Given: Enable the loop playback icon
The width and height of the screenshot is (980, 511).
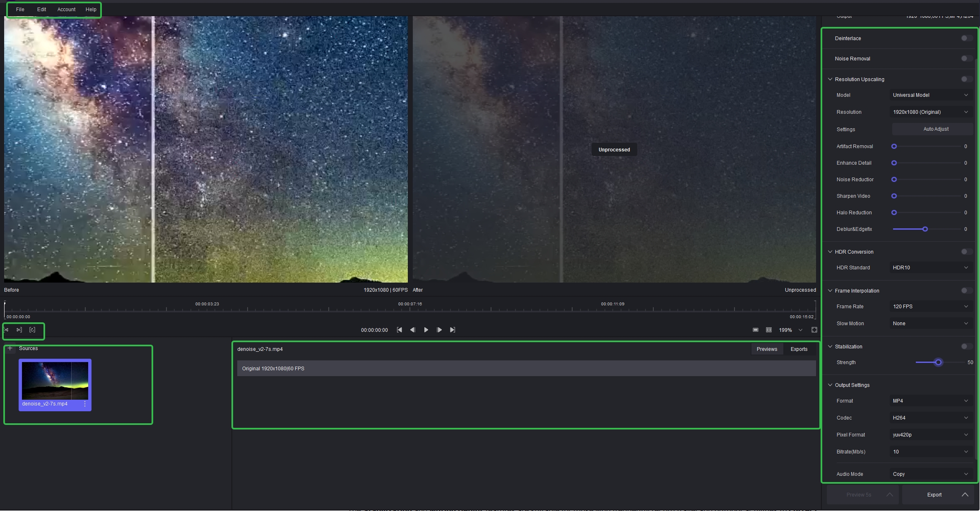Looking at the screenshot, I should tap(32, 330).
